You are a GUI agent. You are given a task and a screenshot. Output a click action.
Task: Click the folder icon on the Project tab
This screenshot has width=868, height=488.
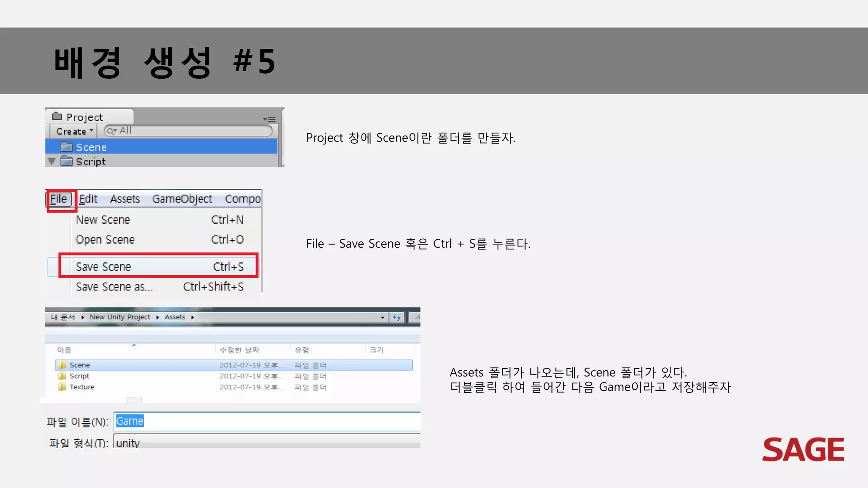pos(57,116)
